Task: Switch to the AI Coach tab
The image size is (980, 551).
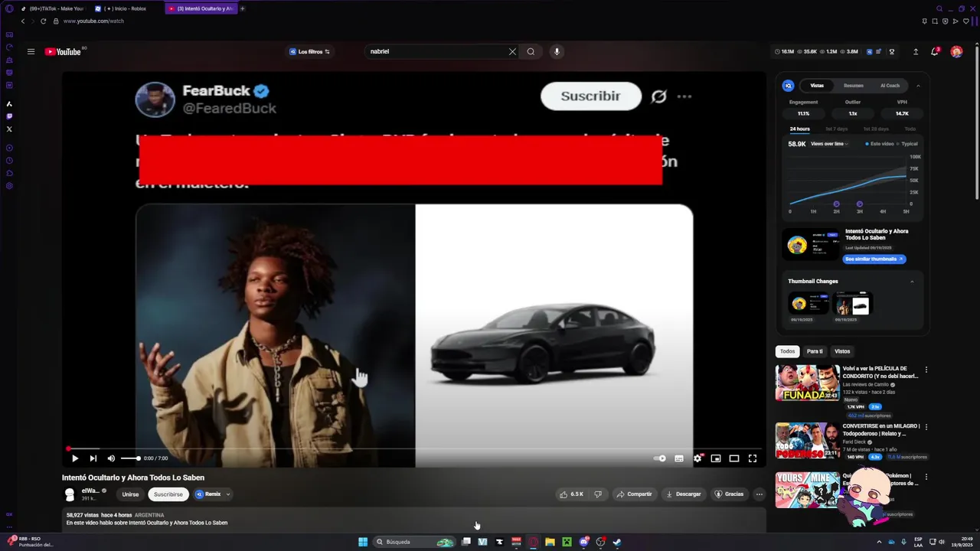Action: point(890,86)
